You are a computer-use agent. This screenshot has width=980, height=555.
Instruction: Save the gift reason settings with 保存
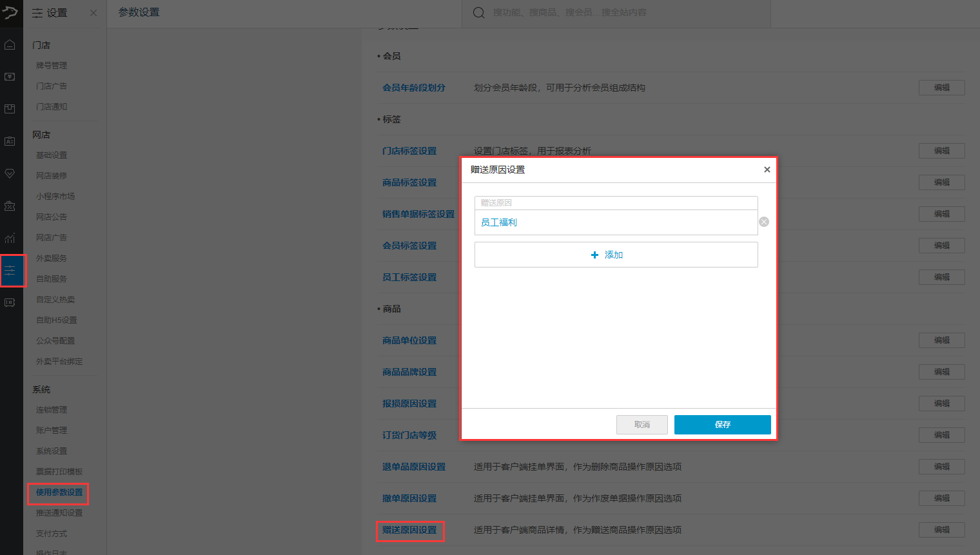click(x=722, y=425)
